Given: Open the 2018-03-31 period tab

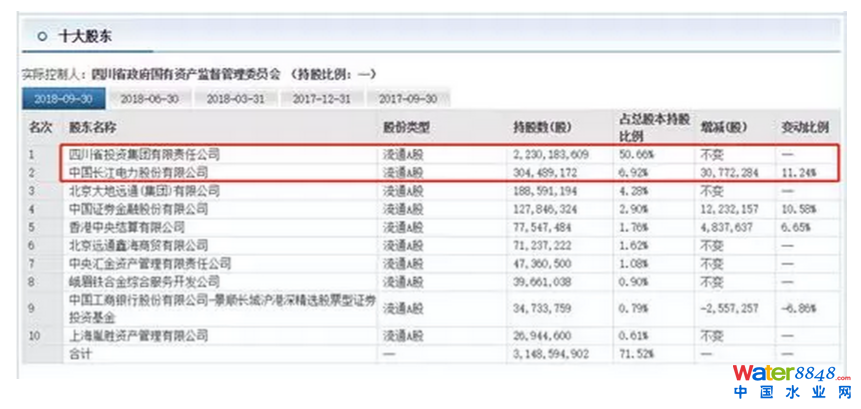Looking at the screenshot, I should tap(235, 98).
